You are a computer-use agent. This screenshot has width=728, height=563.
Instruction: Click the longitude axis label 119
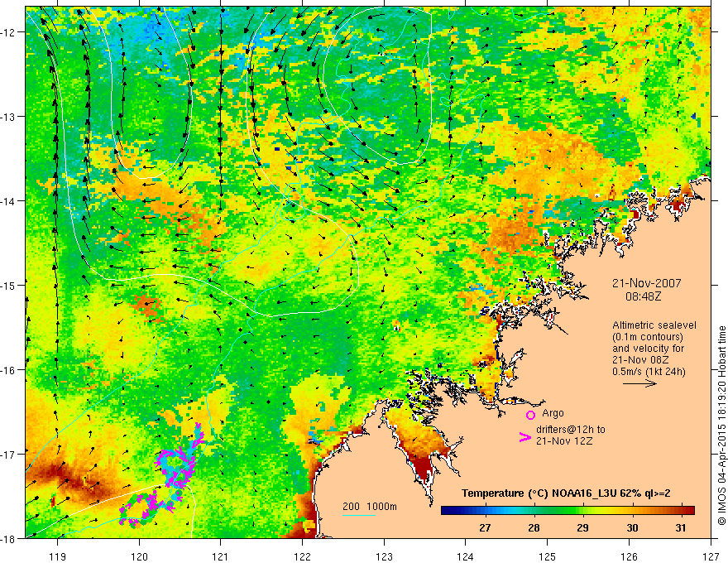(x=58, y=556)
